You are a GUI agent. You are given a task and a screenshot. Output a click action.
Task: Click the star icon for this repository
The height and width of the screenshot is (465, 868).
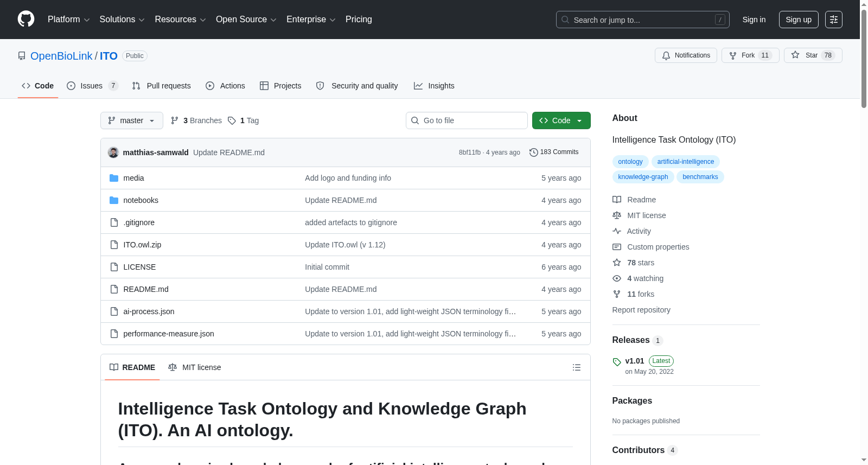pos(795,55)
